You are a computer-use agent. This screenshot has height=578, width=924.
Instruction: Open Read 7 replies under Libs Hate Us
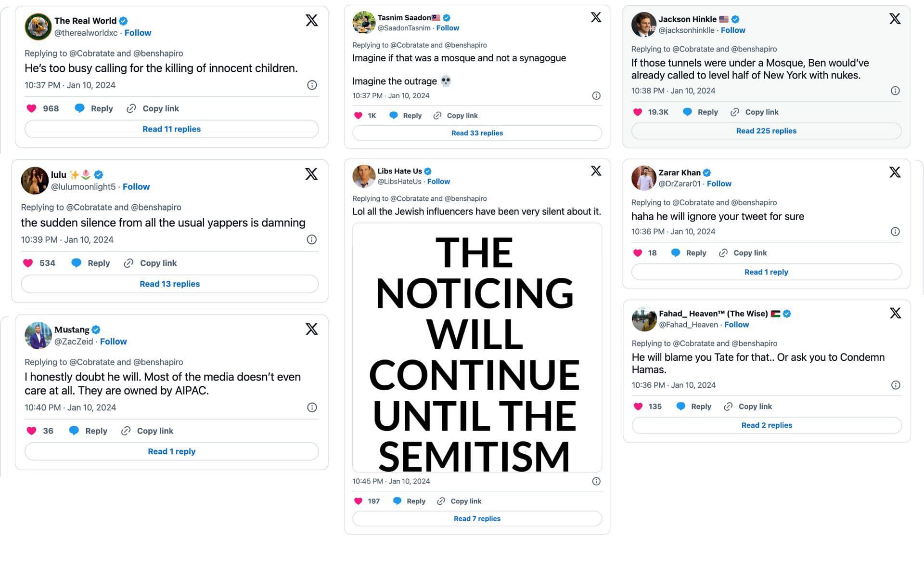click(x=477, y=519)
